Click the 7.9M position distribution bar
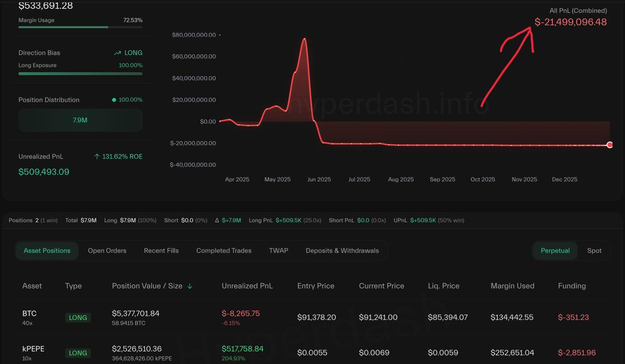The image size is (625, 364). coord(80,120)
